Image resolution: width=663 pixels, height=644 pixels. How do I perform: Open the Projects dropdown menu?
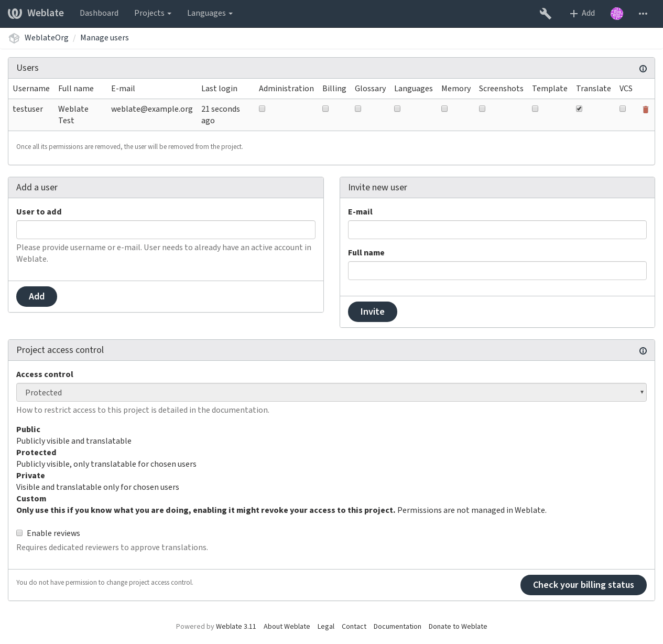[x=153, y=13]
